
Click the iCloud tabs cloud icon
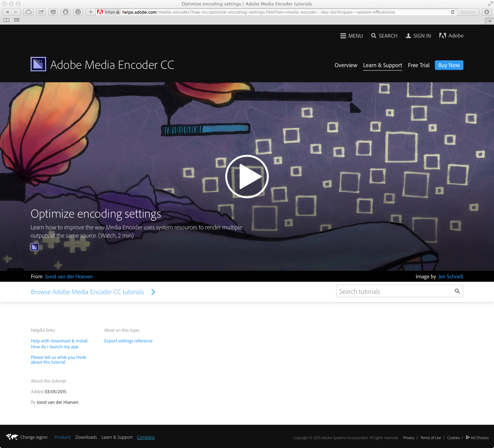pos(28,12)
